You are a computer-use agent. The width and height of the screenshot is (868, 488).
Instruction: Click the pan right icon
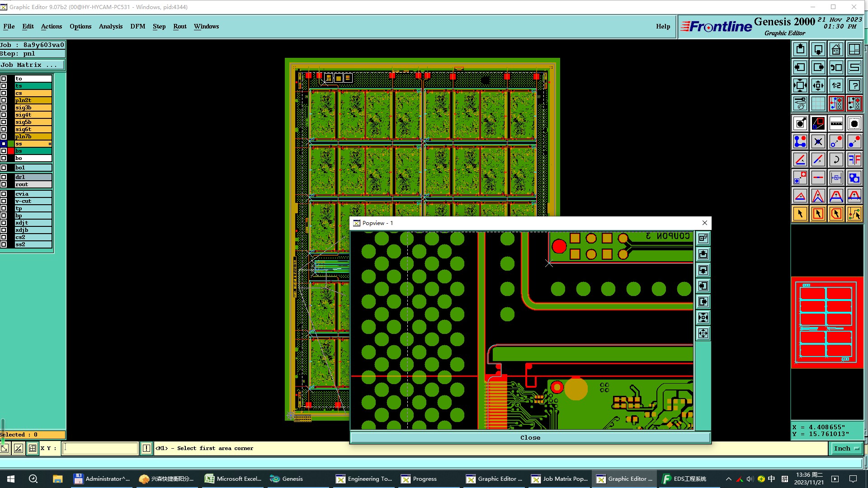[818, 67]
